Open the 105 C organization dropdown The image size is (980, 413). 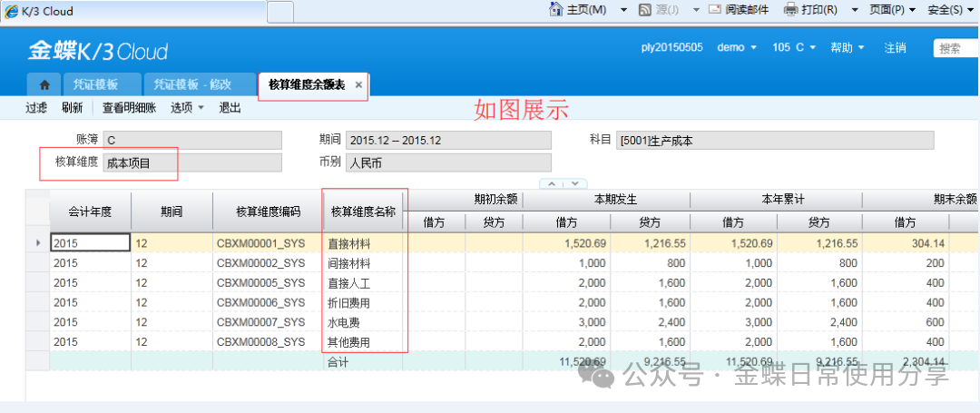point(794,47)
